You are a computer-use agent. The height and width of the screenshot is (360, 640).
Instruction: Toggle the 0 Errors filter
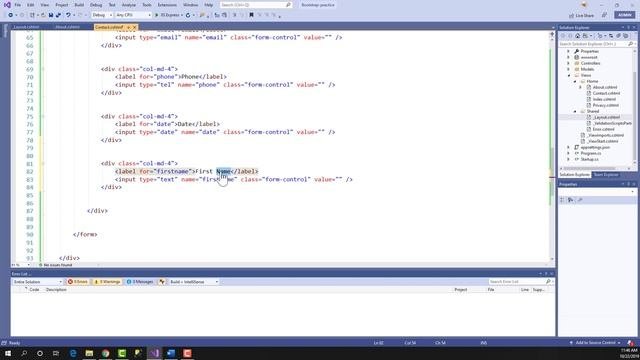point(78,282)
